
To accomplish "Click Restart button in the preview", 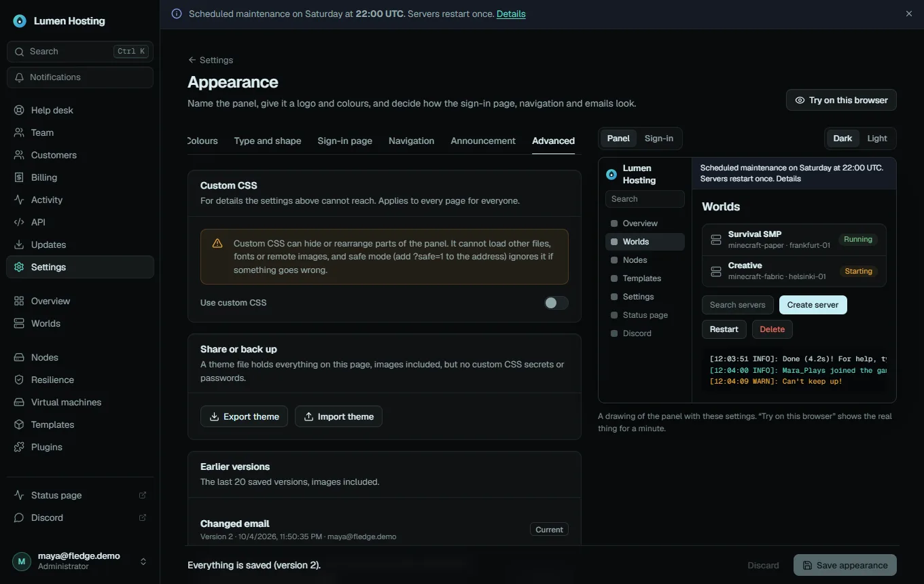I will (x=724, y=329).
